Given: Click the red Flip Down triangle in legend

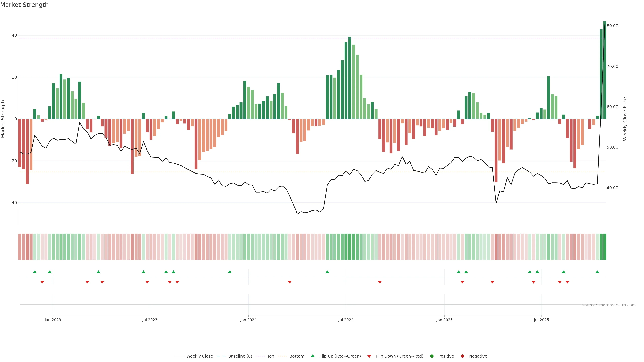Looking at the screenshot, I should [369, 356].
